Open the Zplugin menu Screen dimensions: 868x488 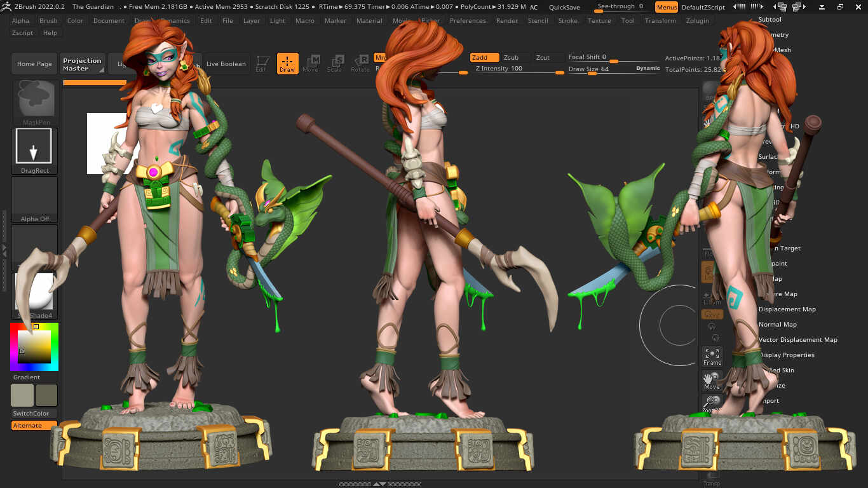tap(698, 20)
